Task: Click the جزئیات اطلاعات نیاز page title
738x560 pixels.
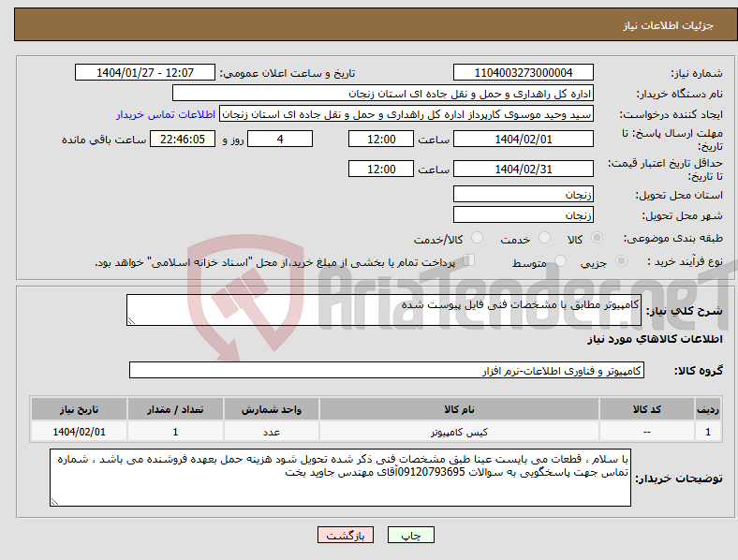Action: tap(668, 25)
